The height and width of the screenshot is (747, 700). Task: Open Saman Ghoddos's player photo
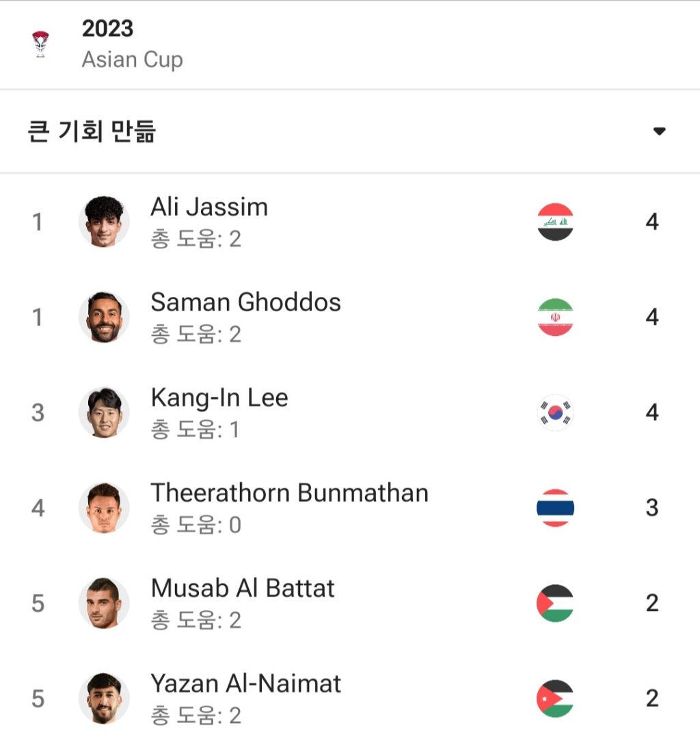click(x=104, y=317)
